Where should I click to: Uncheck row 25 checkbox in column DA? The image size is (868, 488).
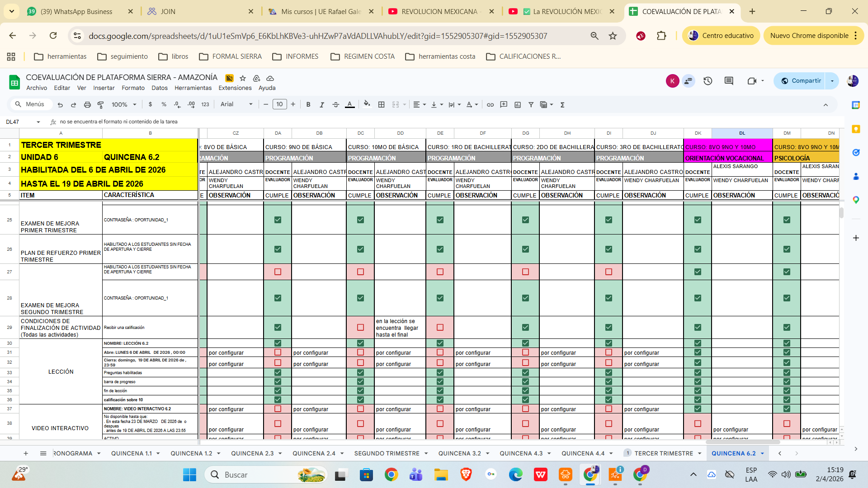[x=278, y=220]
